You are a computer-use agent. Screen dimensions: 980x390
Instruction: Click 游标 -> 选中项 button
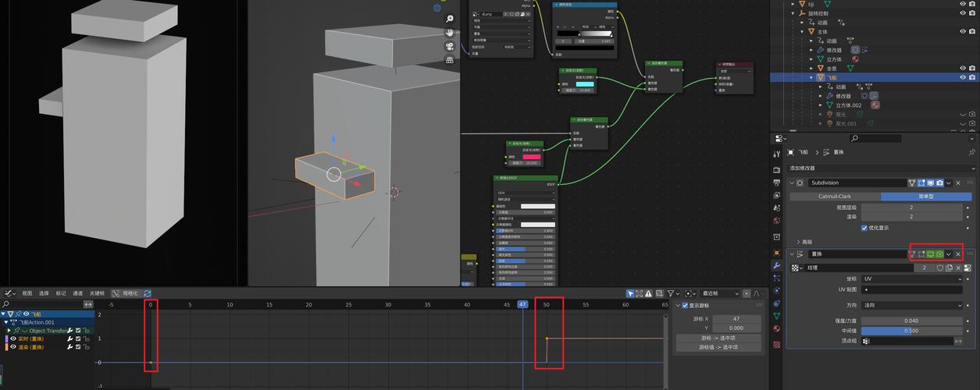click(718, 338)
